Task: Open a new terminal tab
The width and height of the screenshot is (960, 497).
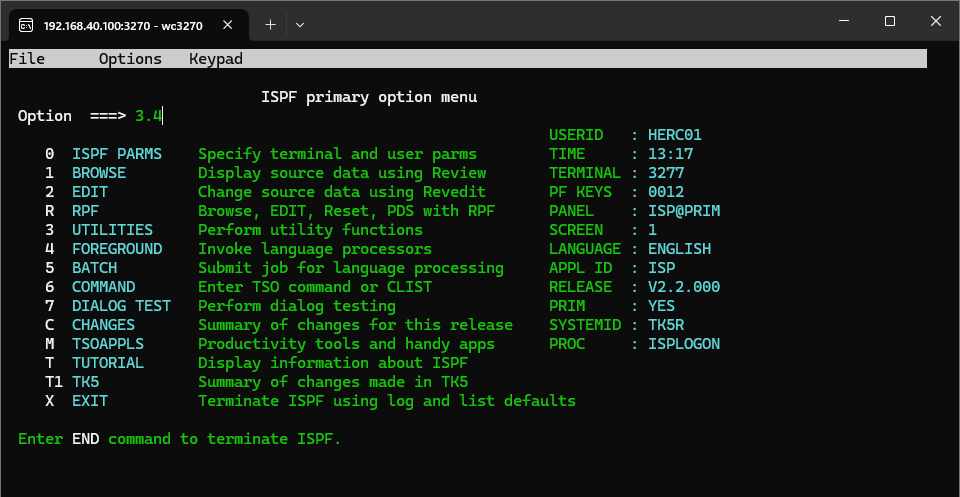Action: tap(271, 25)
